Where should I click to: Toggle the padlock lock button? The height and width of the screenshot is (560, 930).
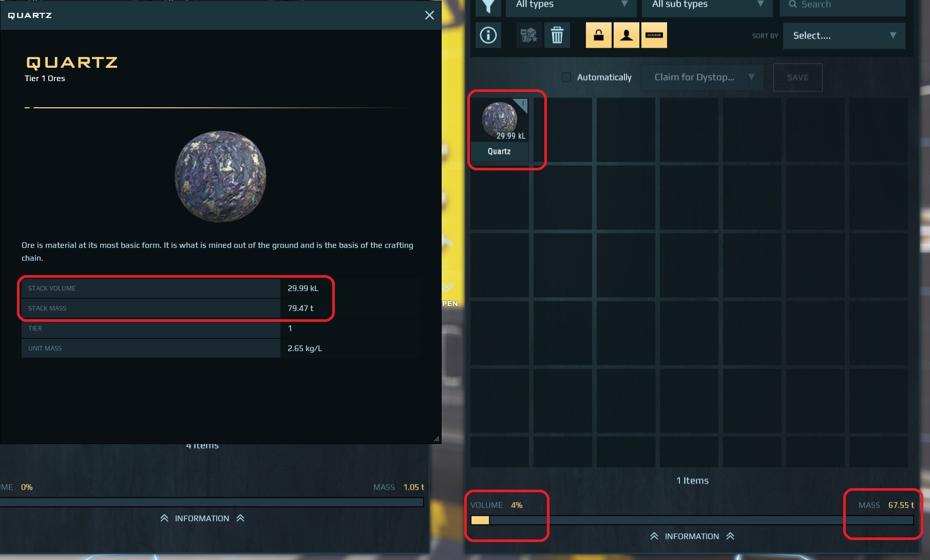599,35
